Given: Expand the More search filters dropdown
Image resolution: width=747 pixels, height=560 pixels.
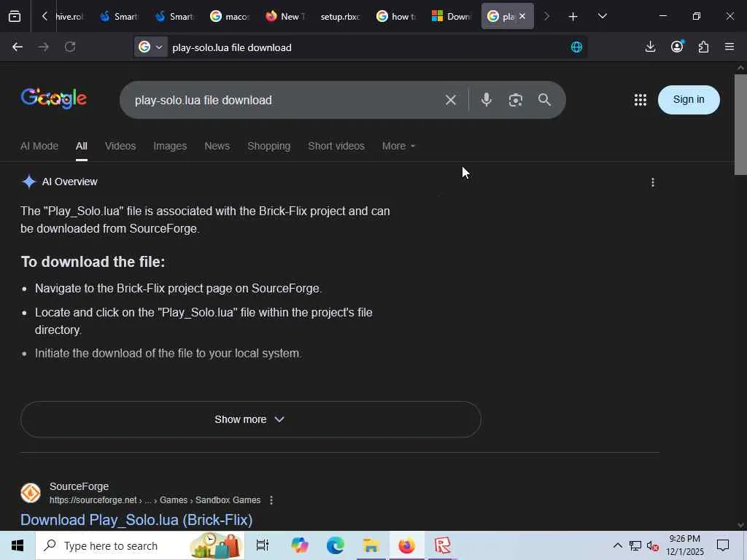Looking at the screenshot, I should coord(398,146).
